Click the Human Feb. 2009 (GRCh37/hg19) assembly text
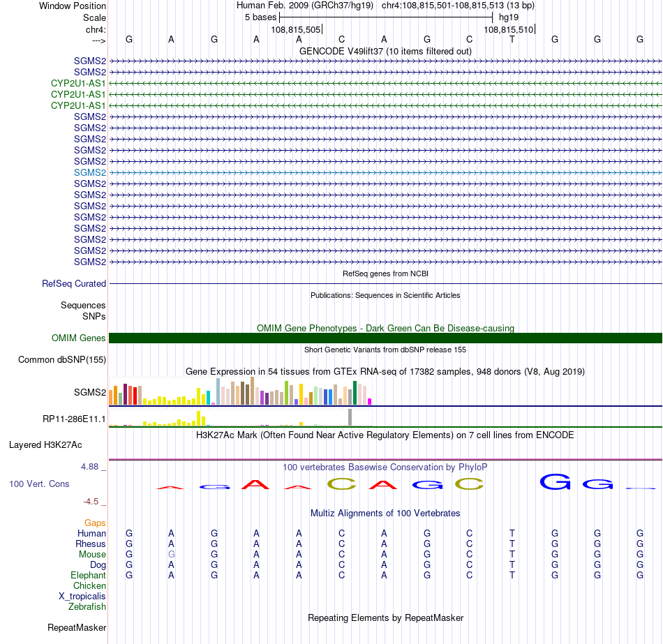The width and height of the screenshot is (663, 644). [x=304, y=6]
